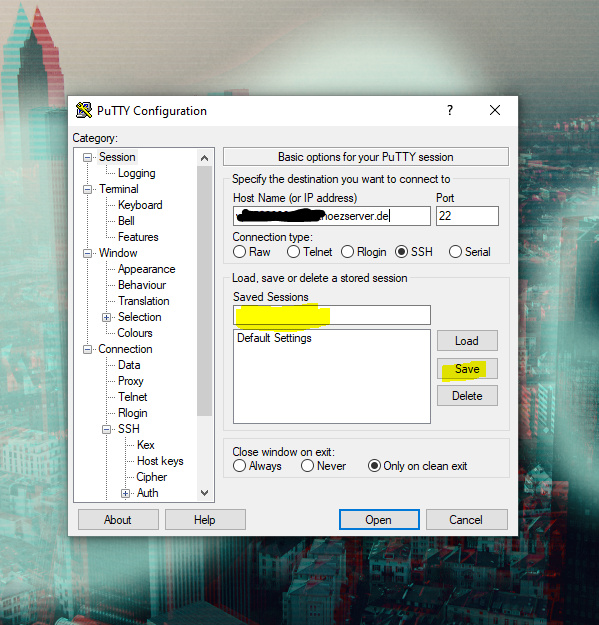Open the Translation category
Viewport: 599px width, 625px height.
[144, 301]
